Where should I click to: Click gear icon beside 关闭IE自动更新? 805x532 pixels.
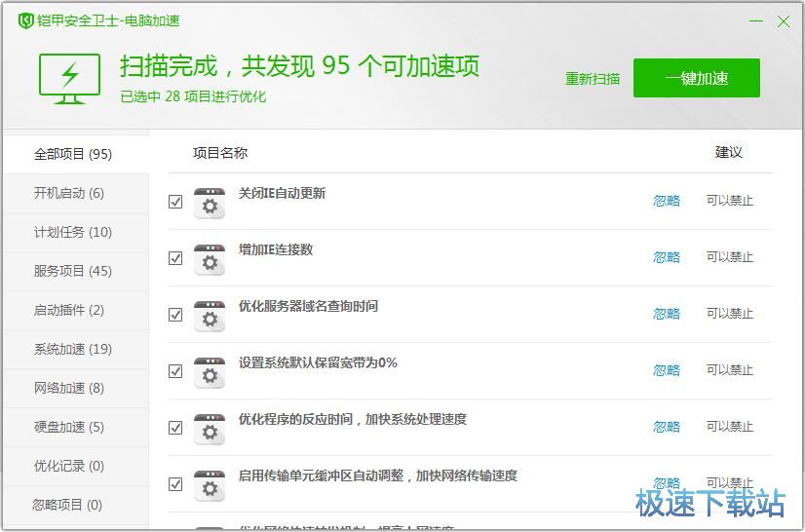tap(210, 204)
